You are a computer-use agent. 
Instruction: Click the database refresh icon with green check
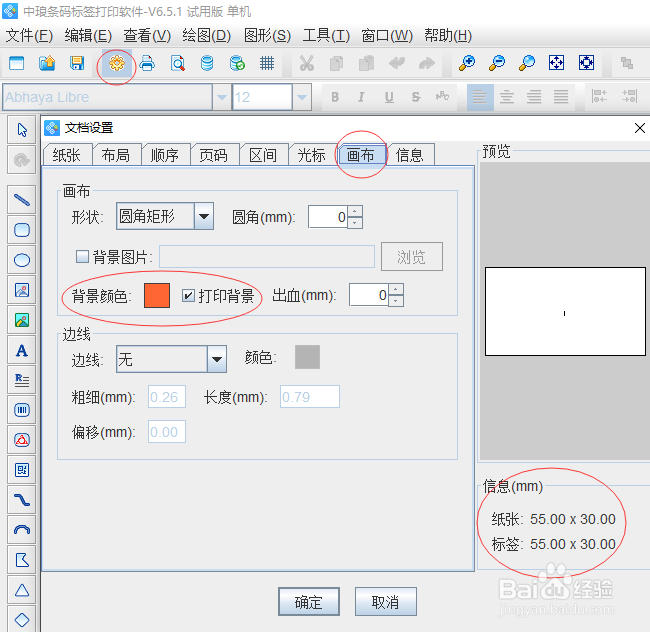(237, 63)
